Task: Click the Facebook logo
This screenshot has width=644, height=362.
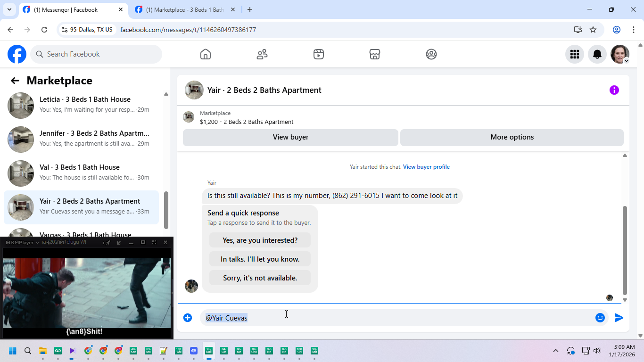Action: pos(17,54)
